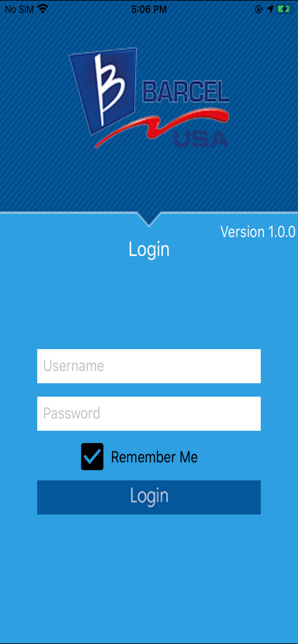The height and width of the screenshot is (644, 298).
Task: Tap the B emblem in the logo
Action: (x=103, y=91)
